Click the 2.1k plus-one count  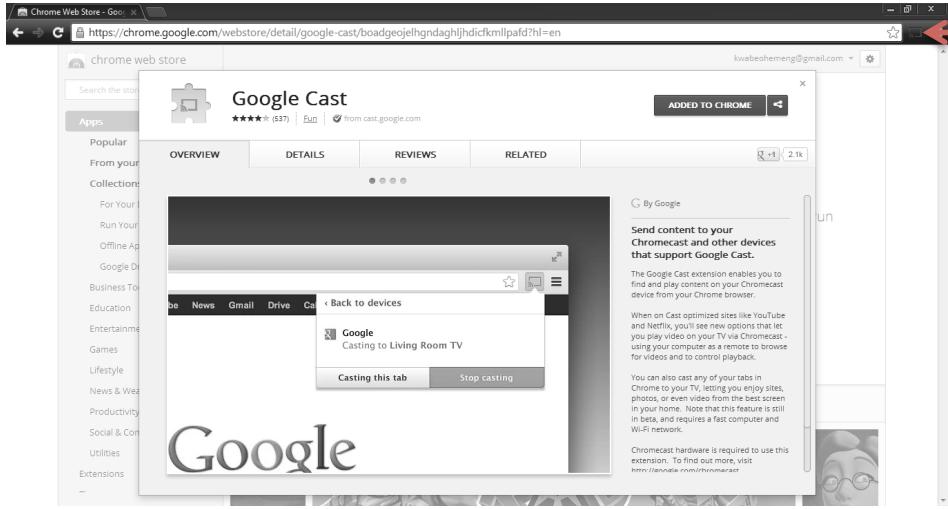point(795,154)
